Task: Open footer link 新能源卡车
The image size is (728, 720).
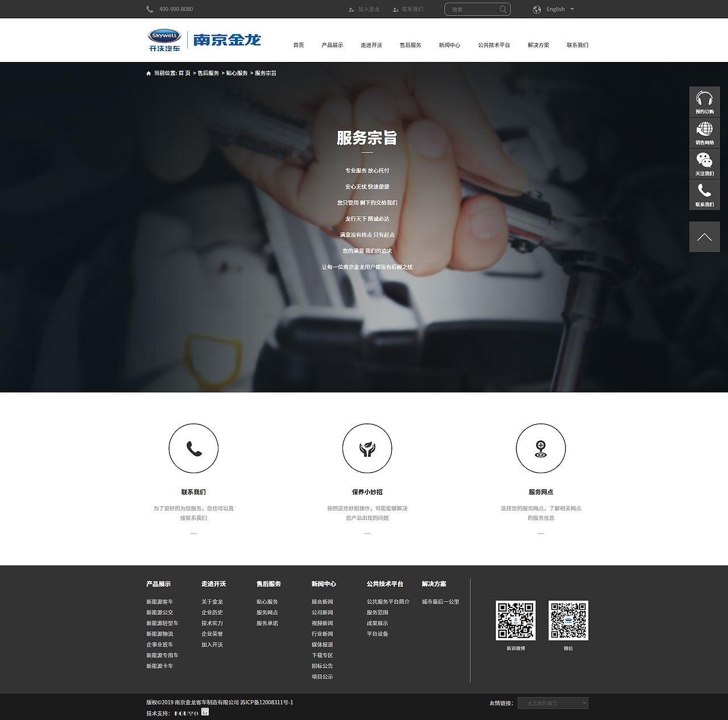Action: tap(160, 666)
